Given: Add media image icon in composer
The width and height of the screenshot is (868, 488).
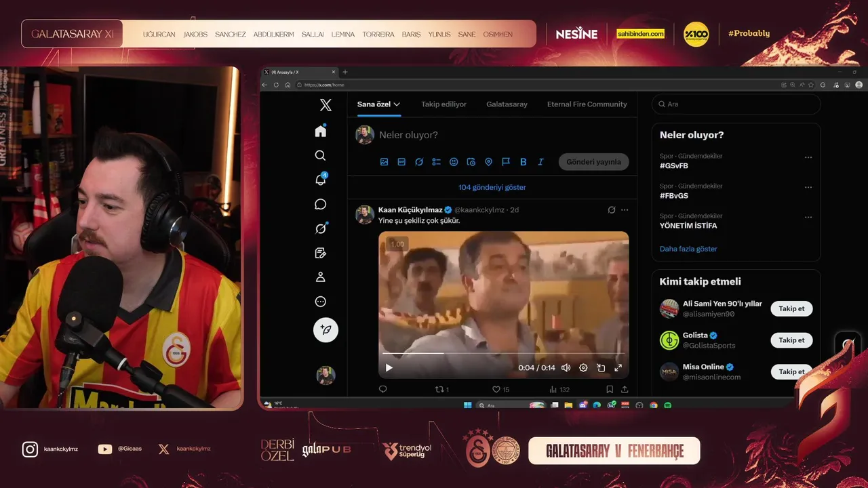Looking at the screenshot, I should point(384,162).
